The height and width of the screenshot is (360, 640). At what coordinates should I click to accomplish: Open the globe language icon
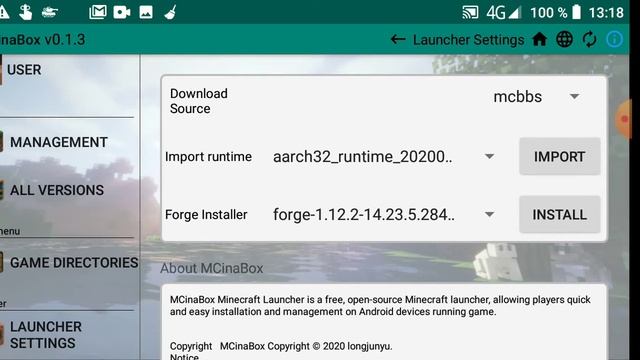coord(564,40)
